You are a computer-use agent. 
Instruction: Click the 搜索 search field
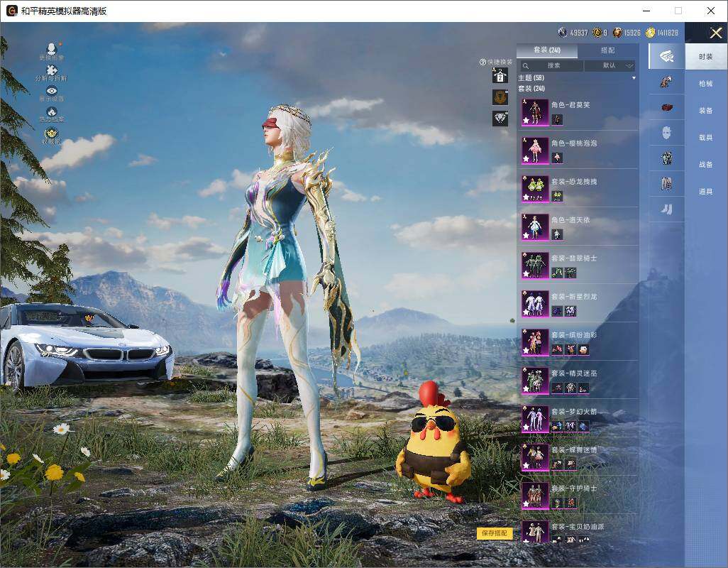[551, 65]
